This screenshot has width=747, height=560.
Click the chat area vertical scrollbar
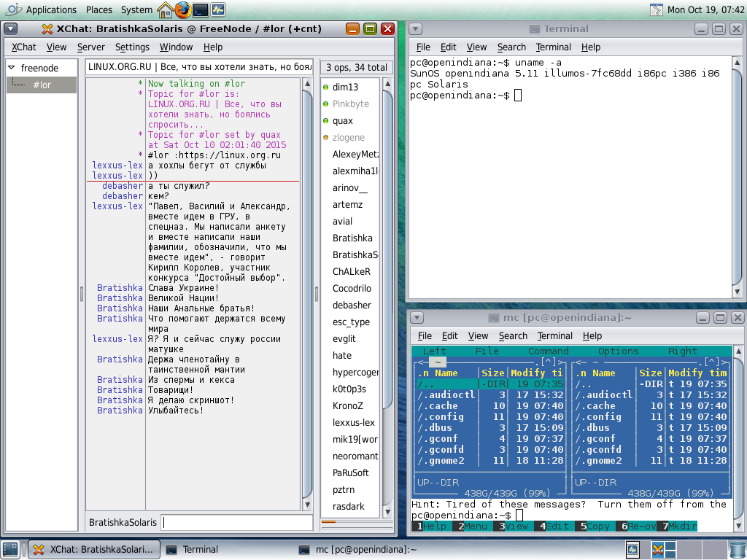tap(307, 294)
